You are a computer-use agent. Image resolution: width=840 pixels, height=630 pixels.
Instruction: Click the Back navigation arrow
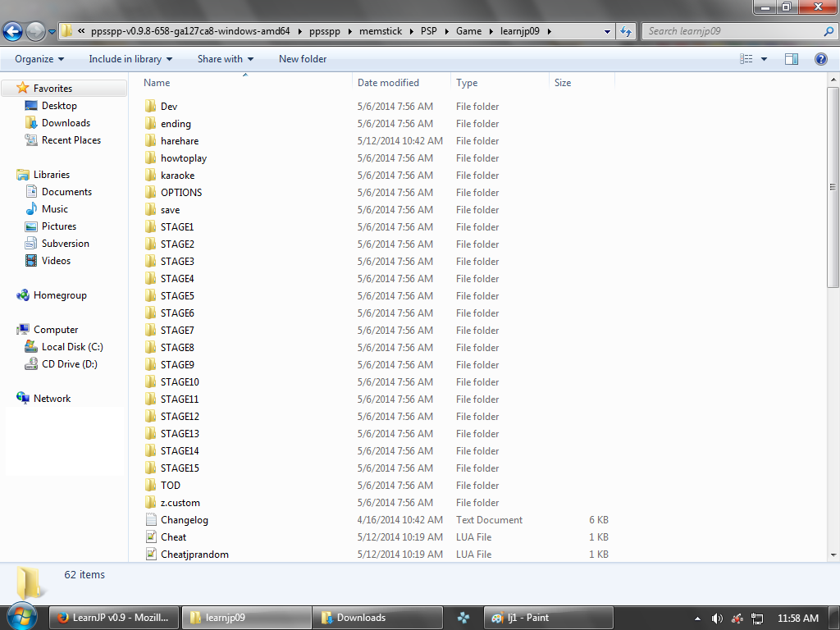click(13, 32)
